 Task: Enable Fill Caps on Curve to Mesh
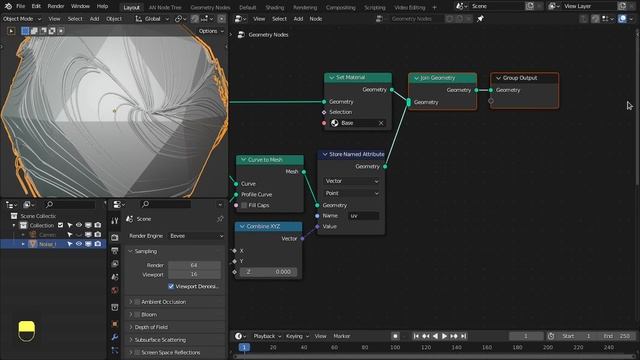[x=244, y=205]
